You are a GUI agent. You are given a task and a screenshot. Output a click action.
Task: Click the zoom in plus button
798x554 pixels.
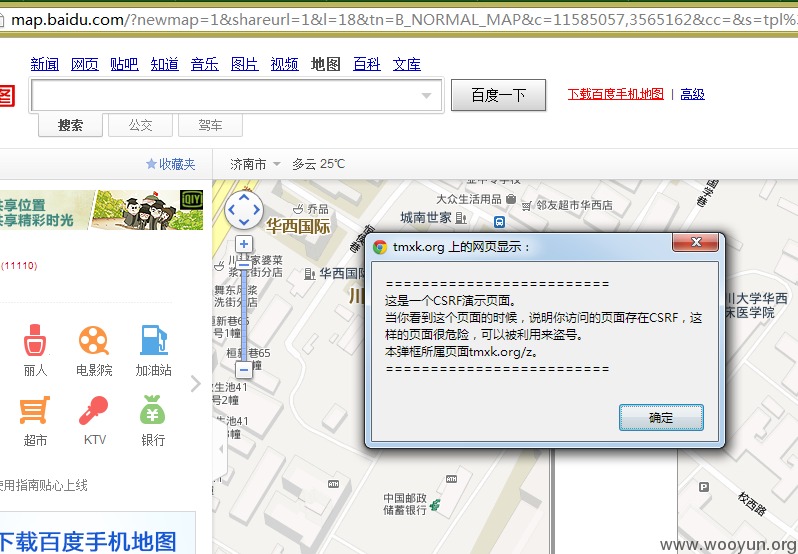[x=244, y=244]
